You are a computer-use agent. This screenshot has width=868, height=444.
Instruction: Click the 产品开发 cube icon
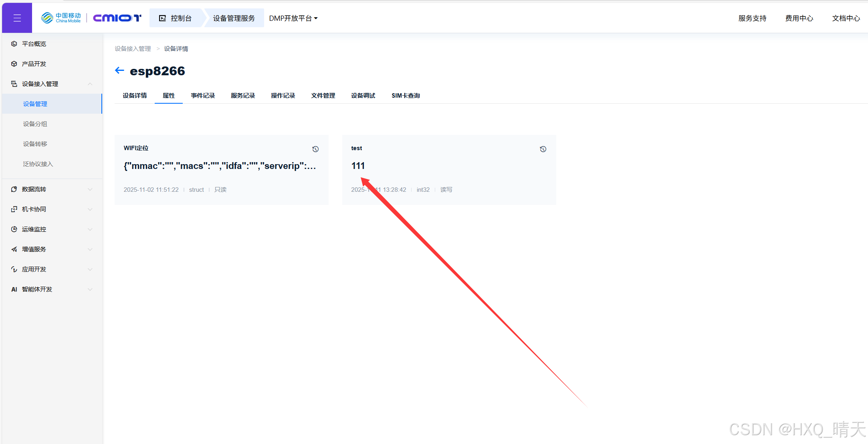[x=14, y=64]
